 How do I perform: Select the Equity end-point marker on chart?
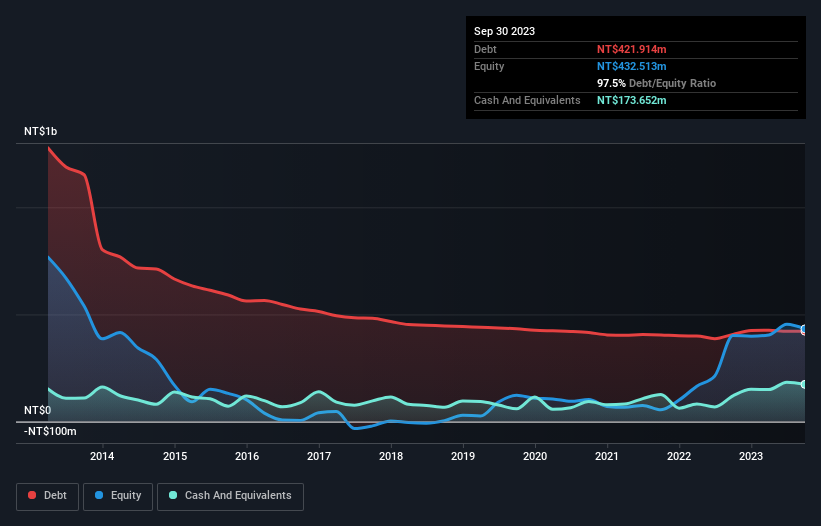click(x=804, y=329)
